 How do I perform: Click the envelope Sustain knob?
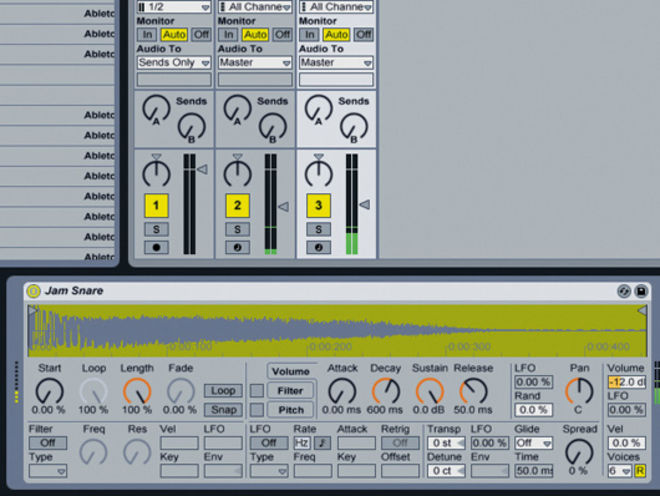coord(430,391)
